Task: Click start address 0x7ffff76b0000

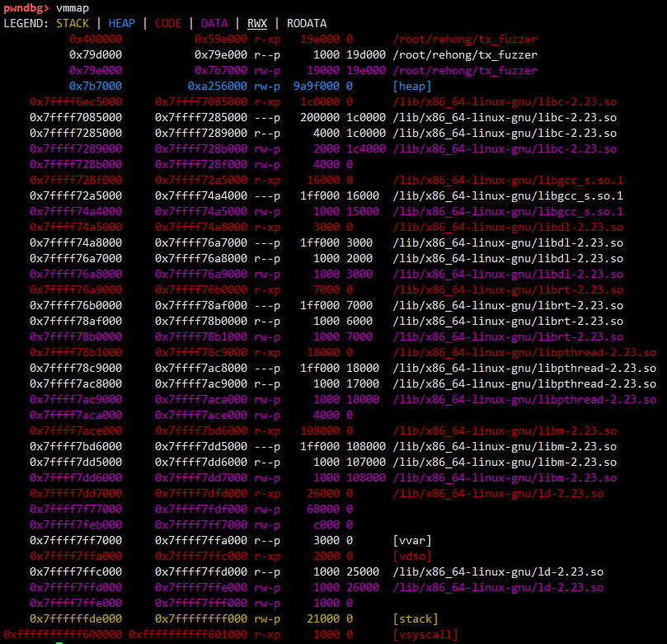Action: tap(76, 305)
